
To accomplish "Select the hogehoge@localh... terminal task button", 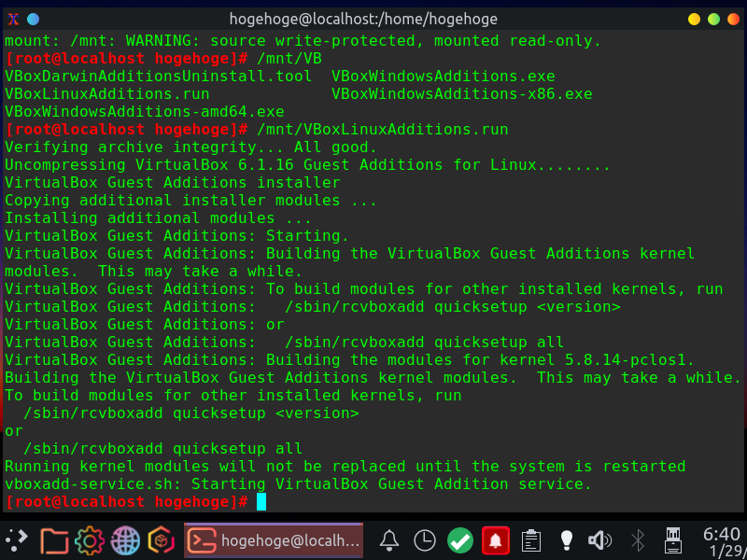I will pyautogui.click(x=274, y=540).
